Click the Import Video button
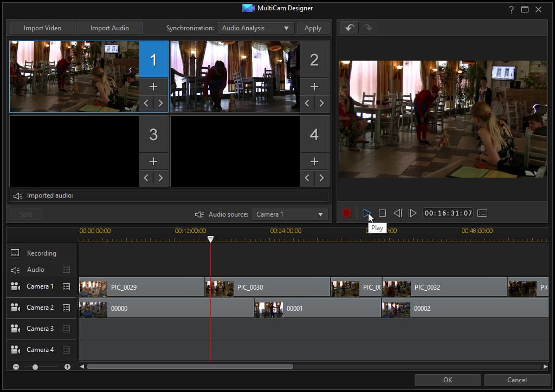This screenshot has height=392, width=555. (x=42, y=28)
